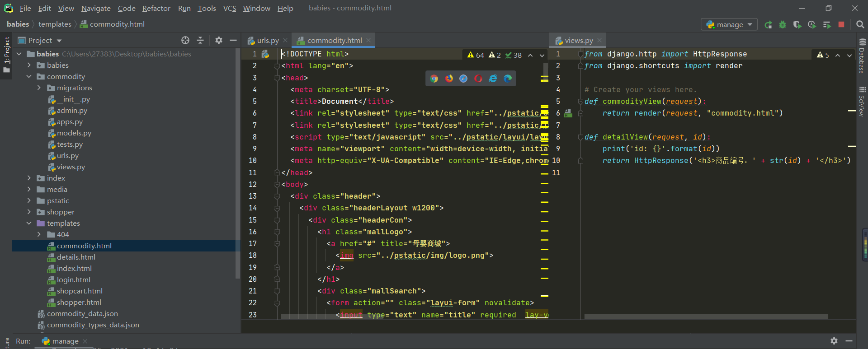Click the 64 warnings indicator in commodity.html

point(476,55)
